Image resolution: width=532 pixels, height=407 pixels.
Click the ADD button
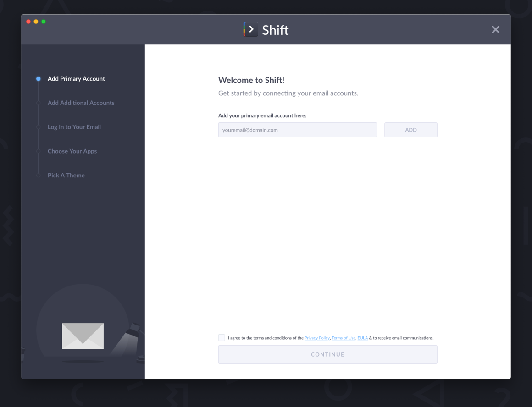tap(411, 130)
